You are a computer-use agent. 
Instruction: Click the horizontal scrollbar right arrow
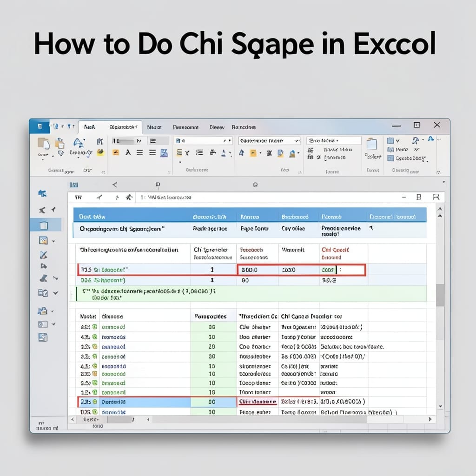pyautogui.click(x=430, y=419)
